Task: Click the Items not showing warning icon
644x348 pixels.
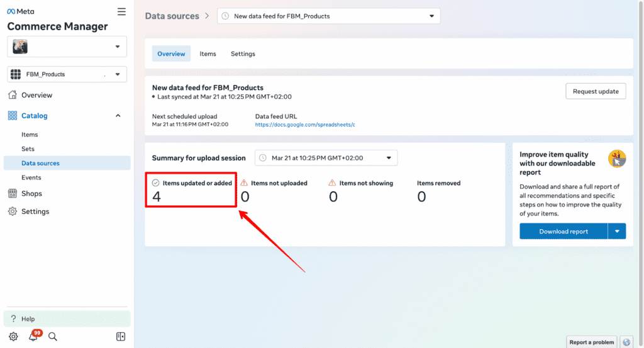Action: (332, 183)
